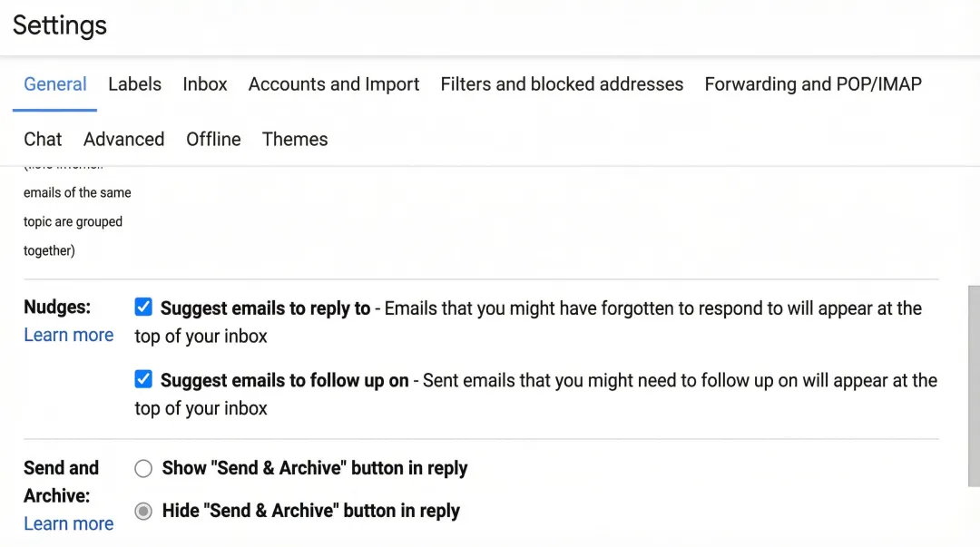Click Learn more under Nudges
Image resolution: width=980 pixels, height=547 pixels.
pos(68,335)
